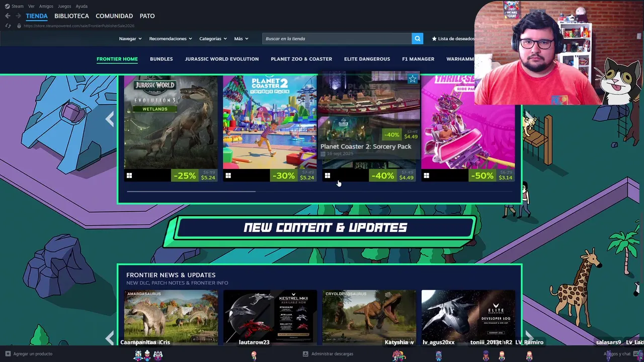
Task: Show previous items in the DLC carousel
Action: point(110,119)
